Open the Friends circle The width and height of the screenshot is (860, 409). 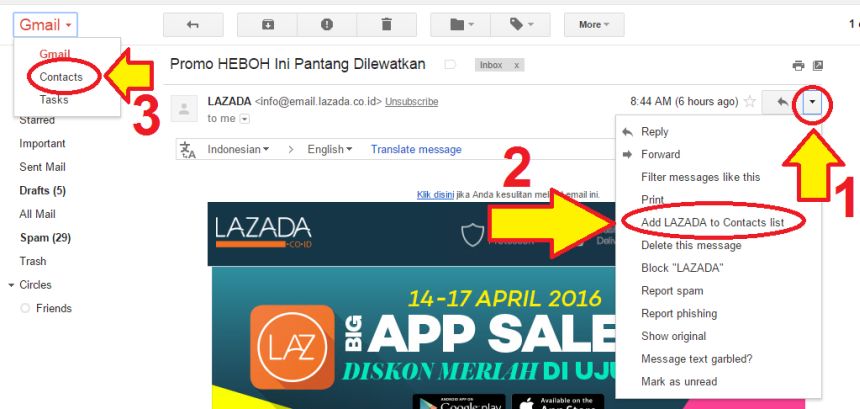tap(54, 308)
